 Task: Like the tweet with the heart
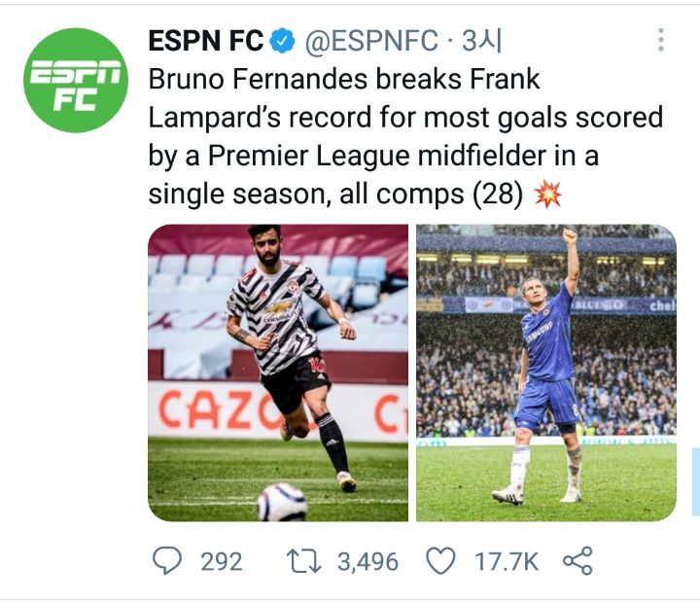click(x=441, y=561)
